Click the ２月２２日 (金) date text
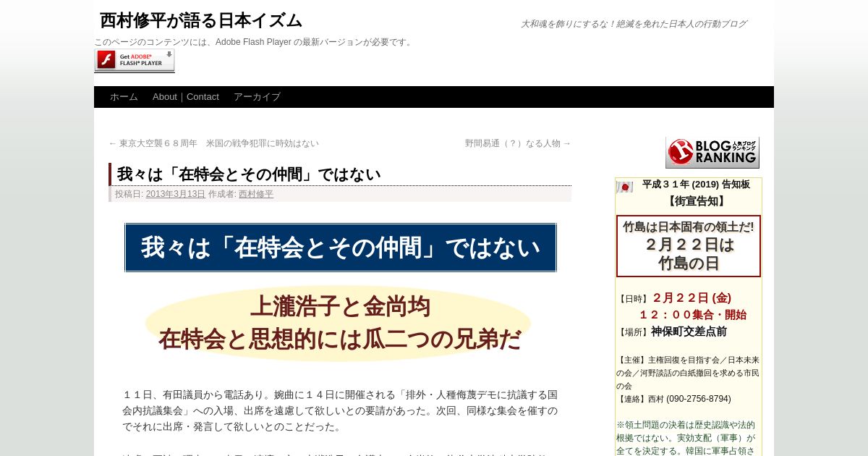This screenshot has height=456, width=868. [692, 297]
